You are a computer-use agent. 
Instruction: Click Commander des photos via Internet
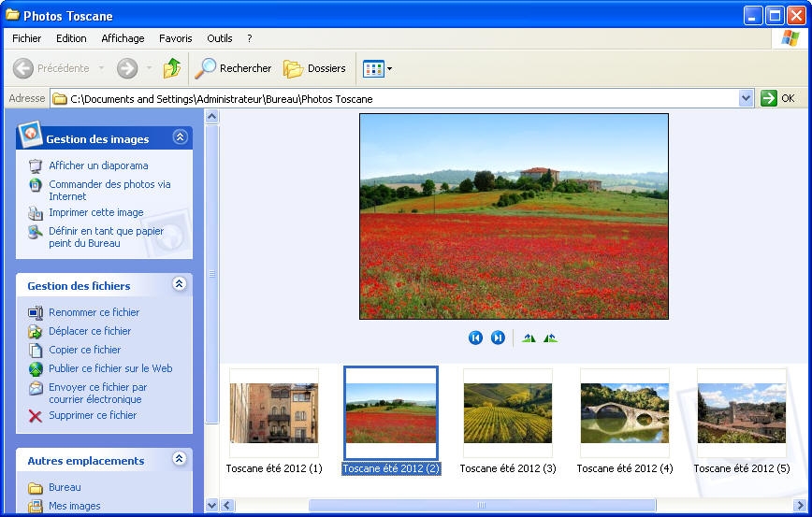tap(109, 190)
